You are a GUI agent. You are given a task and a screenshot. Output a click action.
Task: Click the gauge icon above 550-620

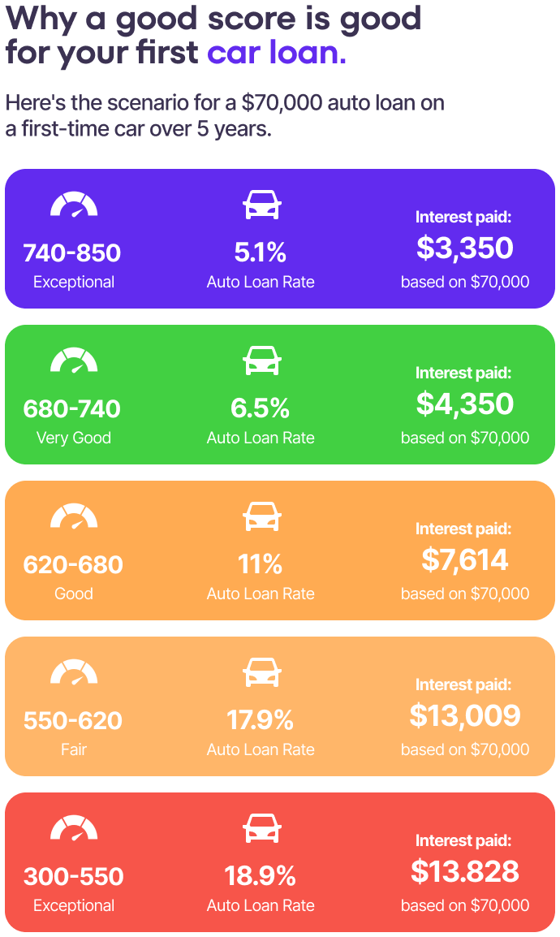click(x=74, y=673)
